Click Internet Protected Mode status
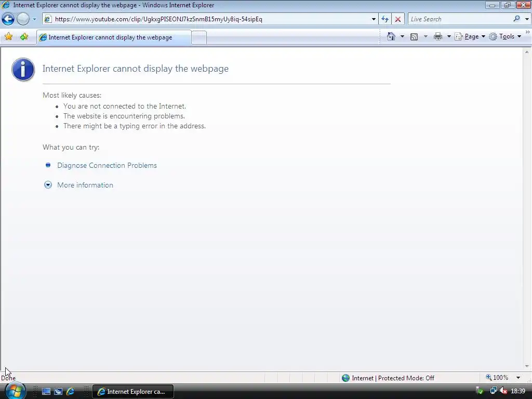Viewport: 532px width, 399px height. [393, 378]
